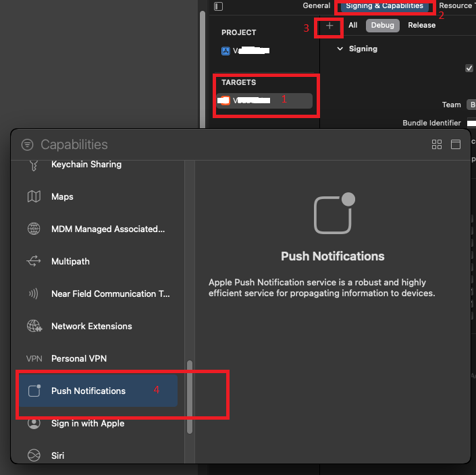This screenshot has height=475, width=476.
Task: Open the Team dropdown
Action: pyautogui.click(x=471, y=105)
